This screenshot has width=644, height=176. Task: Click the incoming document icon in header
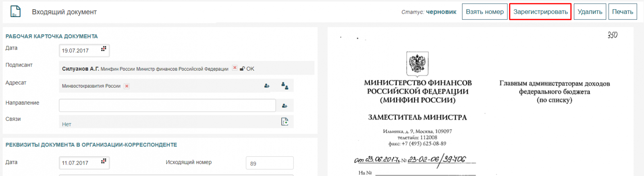(15, 11)
